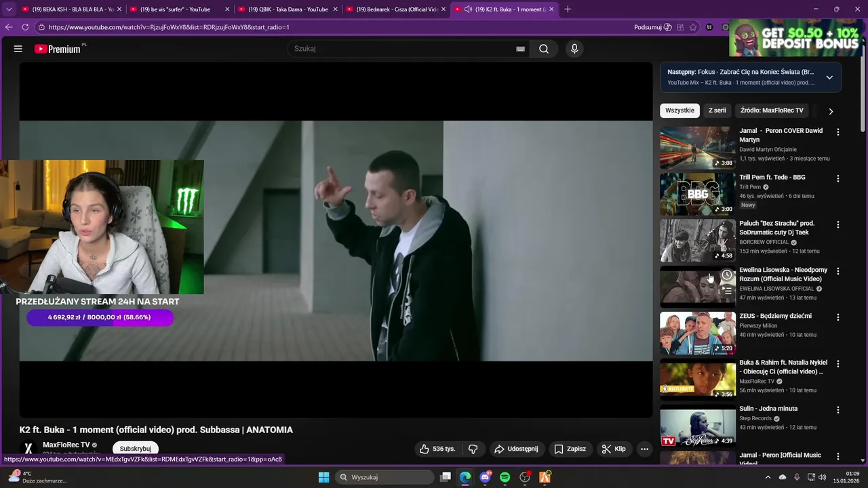Reload the page with the refresh icon
Screen dimensions: 868x488
(x=25, y=27)
